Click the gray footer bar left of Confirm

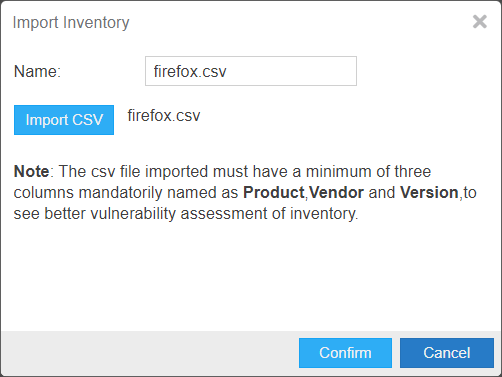pyautogui.click(x=150, y=353)
